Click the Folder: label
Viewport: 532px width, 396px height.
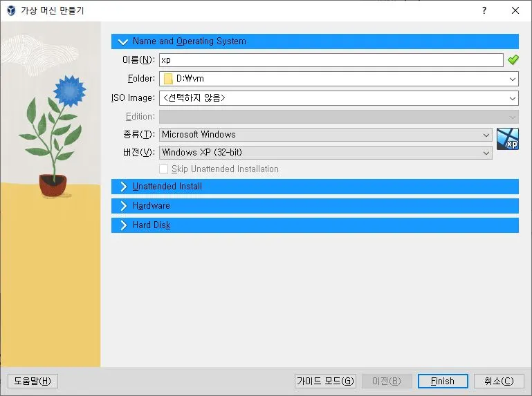point(141,79)
